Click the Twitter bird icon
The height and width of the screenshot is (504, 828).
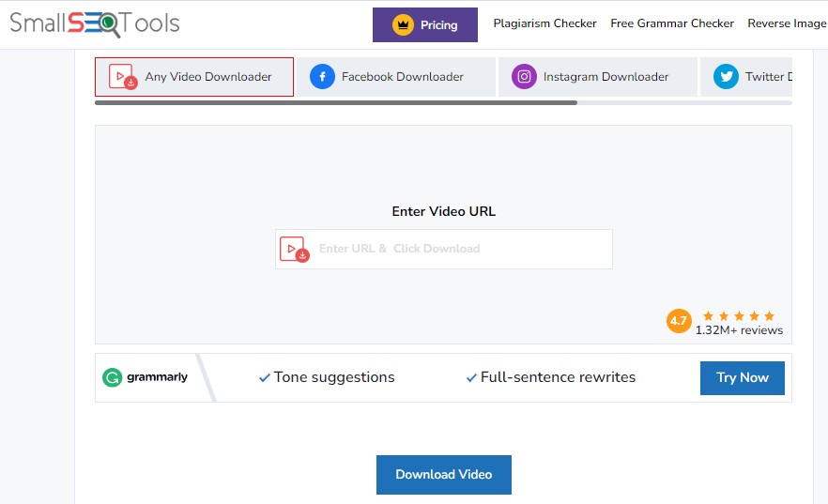726,77
